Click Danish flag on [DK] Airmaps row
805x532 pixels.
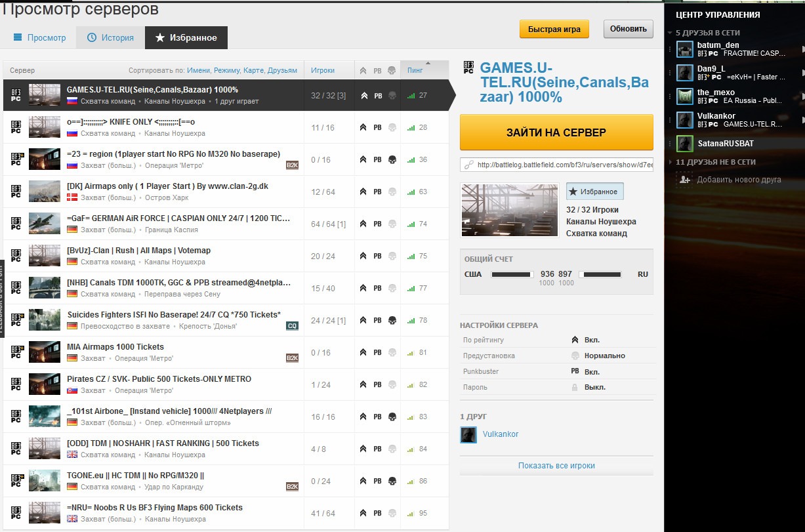click(72, 197)
